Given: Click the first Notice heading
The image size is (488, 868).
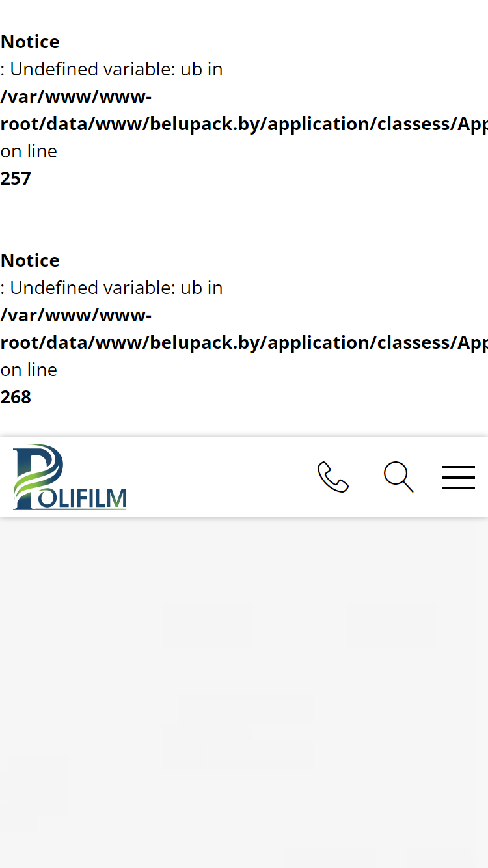Looking at the screenshot, I should pos(30,42).
